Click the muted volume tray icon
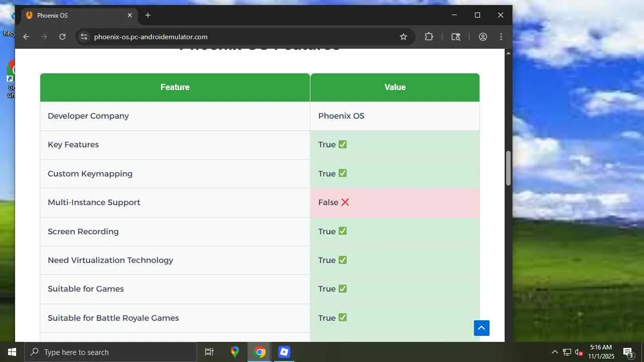 [579, 352]
